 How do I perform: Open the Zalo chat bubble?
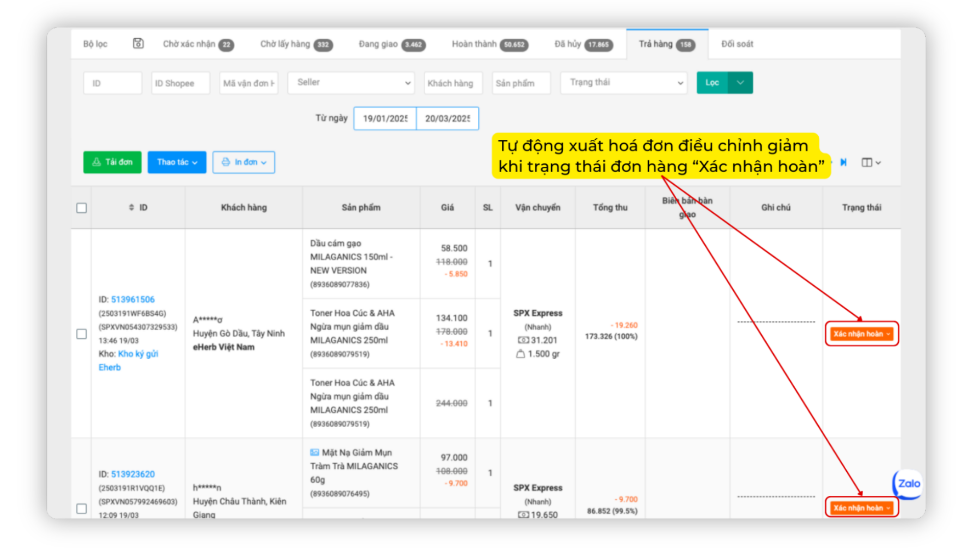909,483
